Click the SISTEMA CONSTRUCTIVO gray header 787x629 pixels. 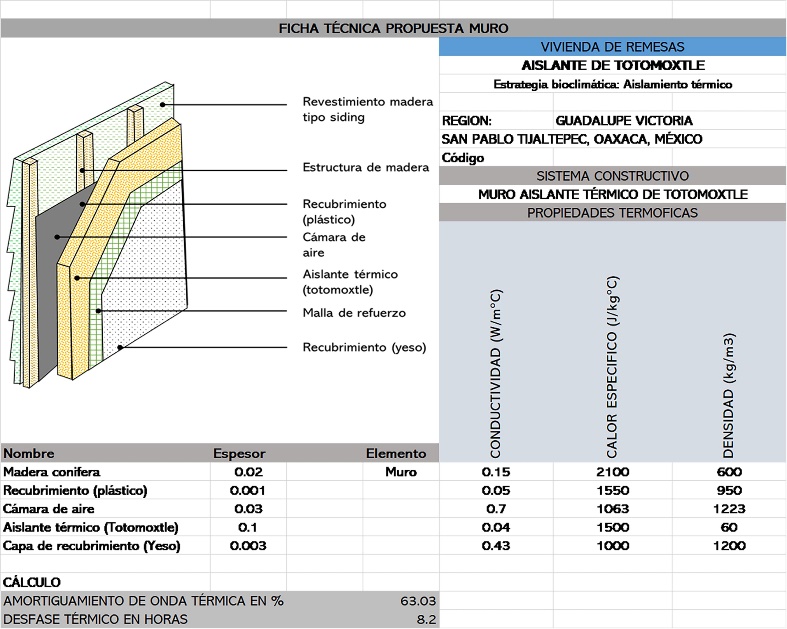point(612,176)
